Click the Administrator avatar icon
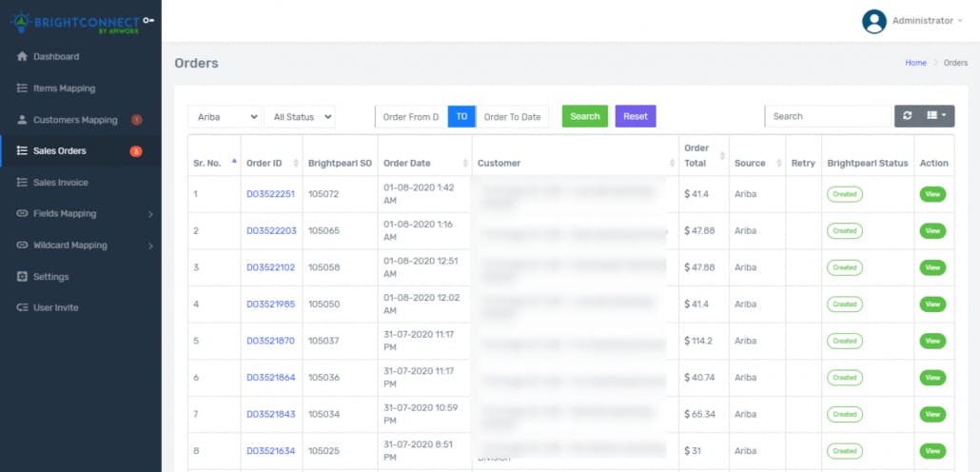Viewport: 980px width, 472px height. [x=873, y=21]
